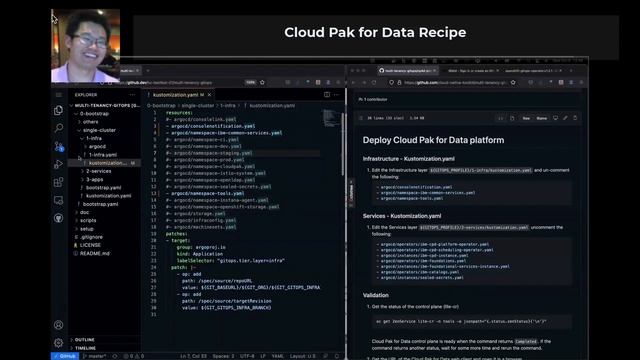Reload the github.com browser page
The width and height of the screenshot is (640, 360).
point(374,82)
